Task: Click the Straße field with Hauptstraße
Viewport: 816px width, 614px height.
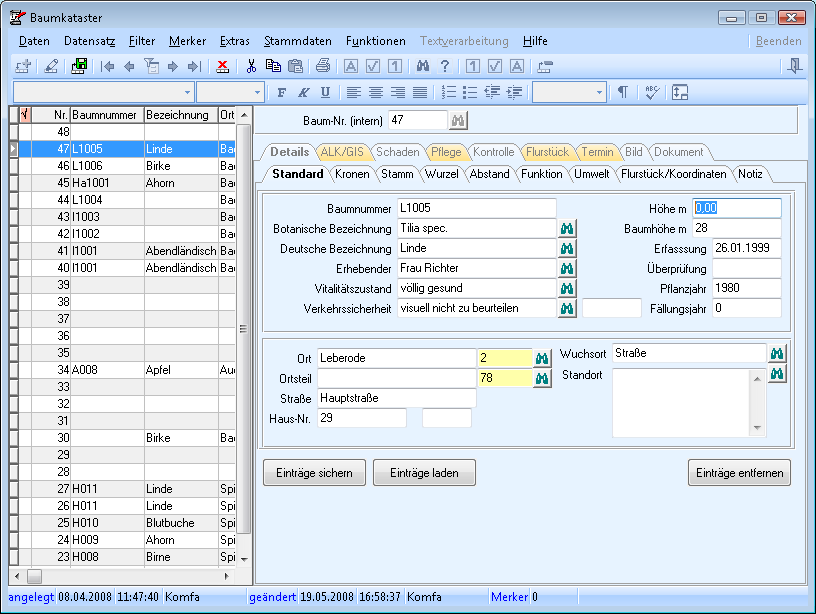Action: coord(397,398)
